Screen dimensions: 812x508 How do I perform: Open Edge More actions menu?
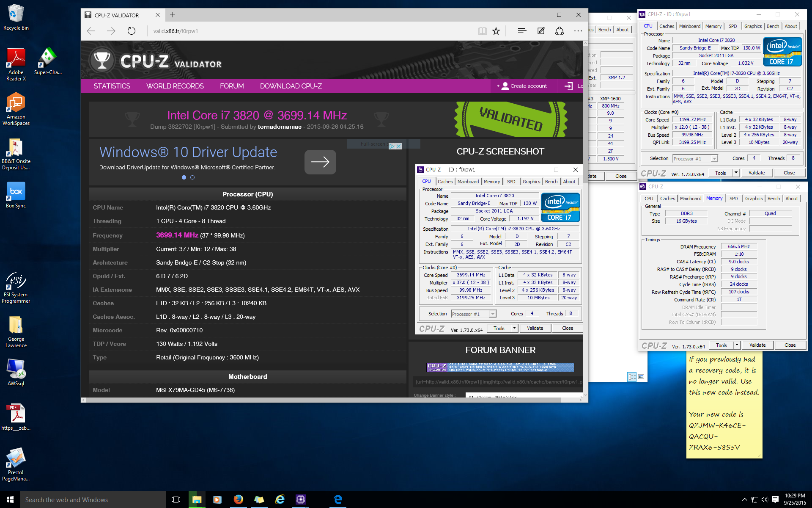(x=578, y=31)
